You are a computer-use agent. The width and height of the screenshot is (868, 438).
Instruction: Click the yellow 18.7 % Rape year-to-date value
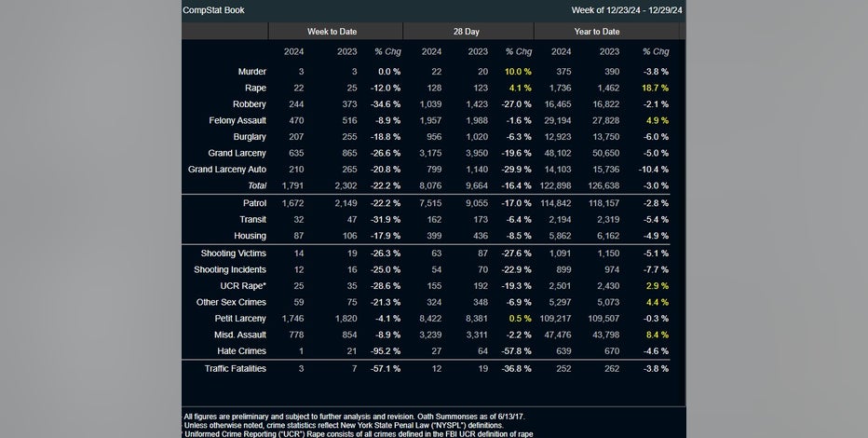tap(656, 88)
